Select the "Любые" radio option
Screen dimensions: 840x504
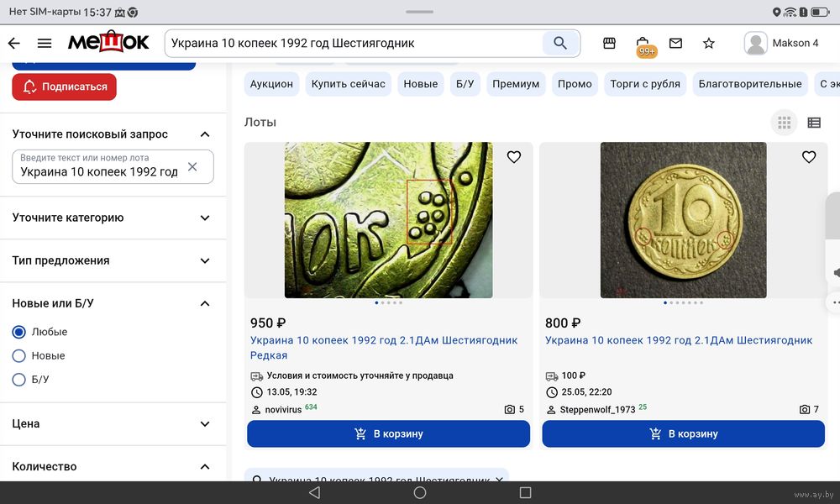tap(19, 332)
